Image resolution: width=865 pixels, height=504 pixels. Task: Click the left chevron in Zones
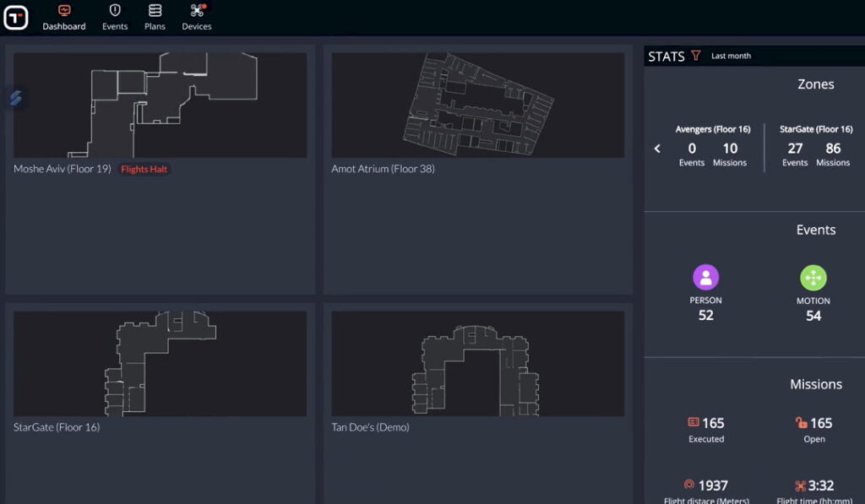[657, 149]
